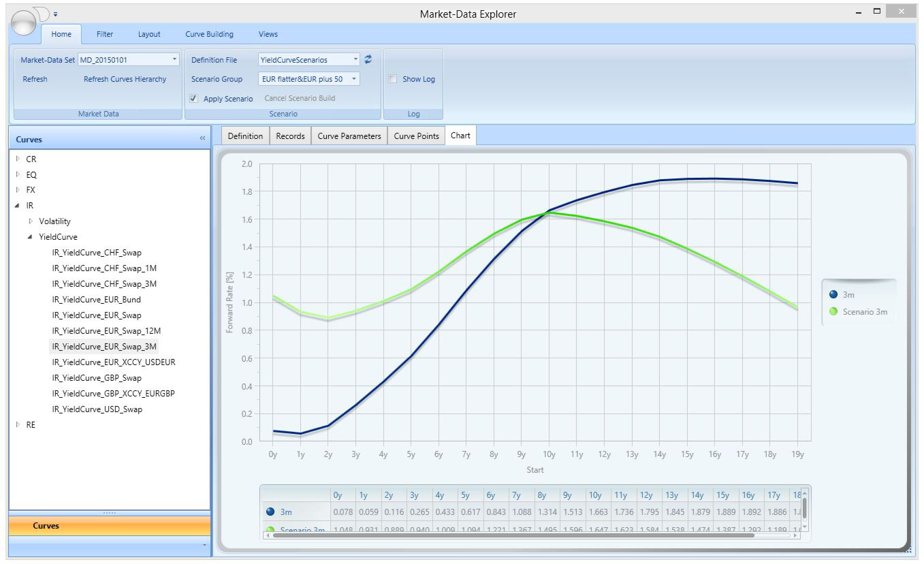This screenshot has width=924, height=564.
Task: Open the Scenario Group dropdown
Action: click(x=354, y=79)
